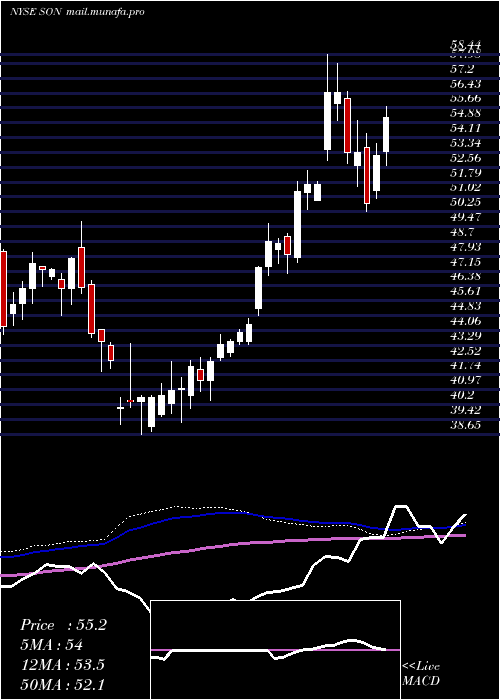Select the 45.61 price axis label

466,291
